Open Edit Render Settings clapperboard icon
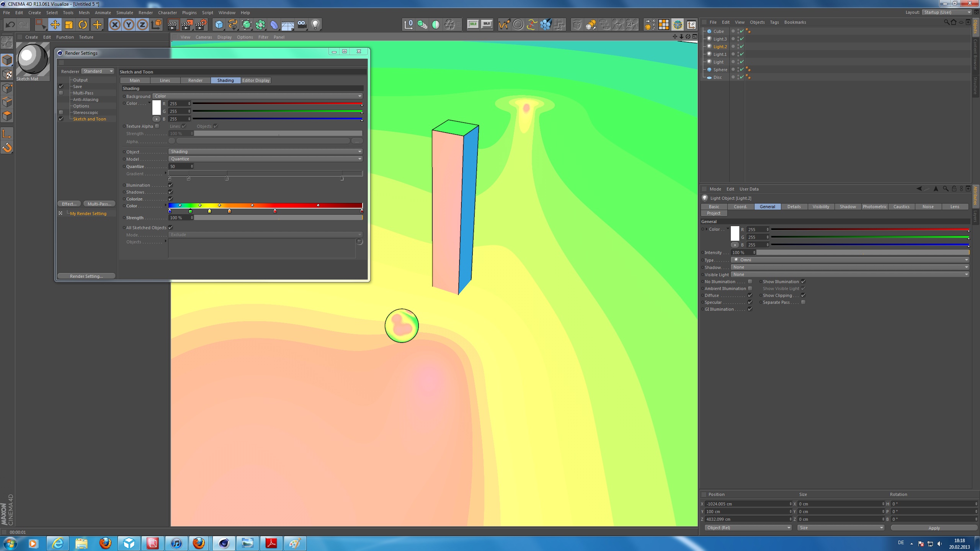 [201, 25]
